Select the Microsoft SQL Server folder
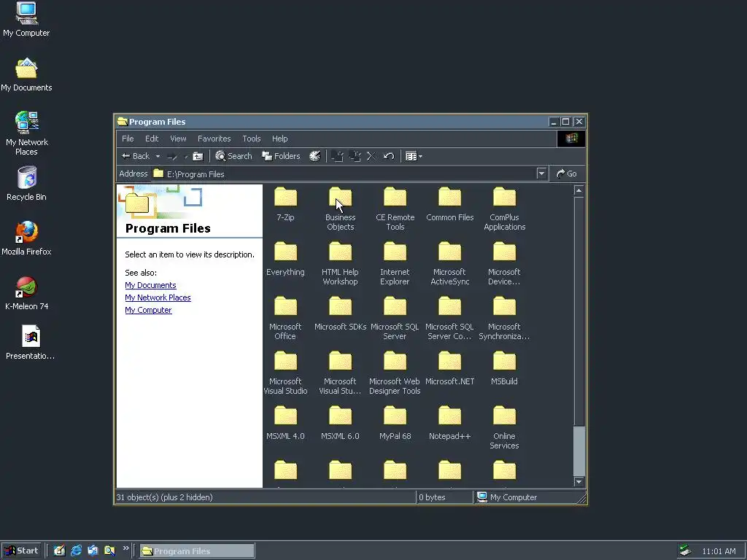 point(395,318)
